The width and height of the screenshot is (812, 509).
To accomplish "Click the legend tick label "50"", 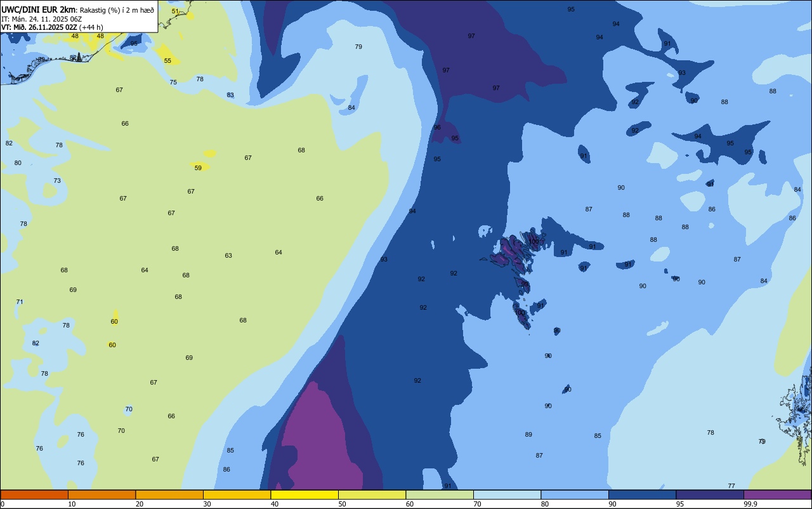I will [342, 504].
